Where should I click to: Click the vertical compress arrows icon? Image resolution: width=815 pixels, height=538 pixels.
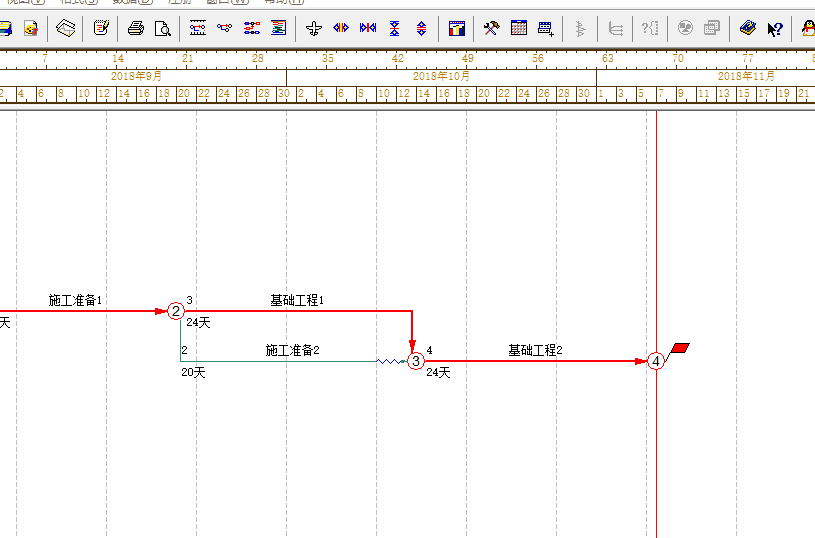tap(395, 28)
